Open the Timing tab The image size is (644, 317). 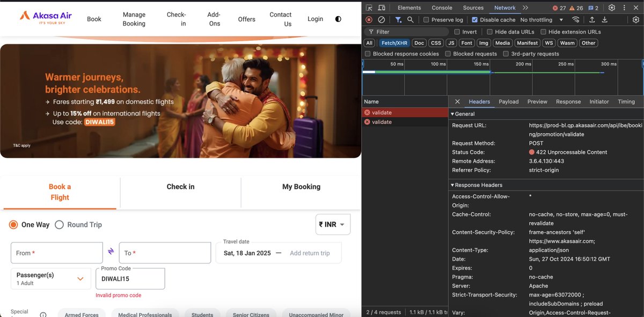(x=626, y=101)
